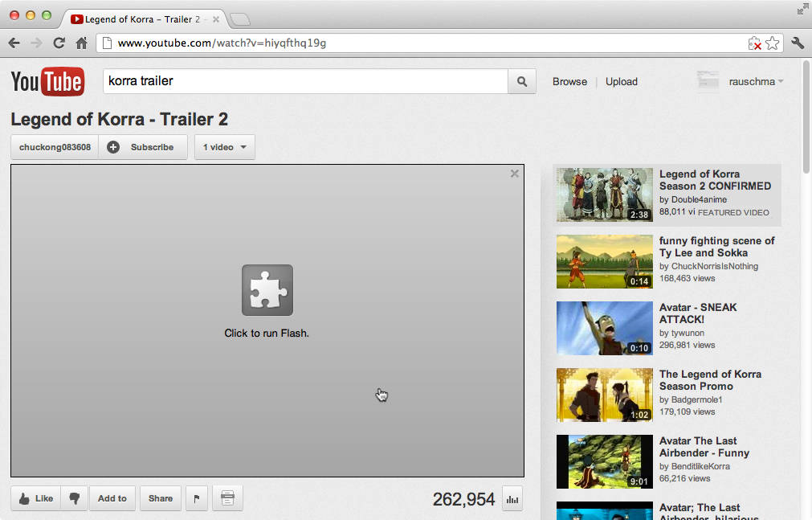This screenshot has height=520, width=812.
Task: Open the browser home page icon
Action: (81, 43)
